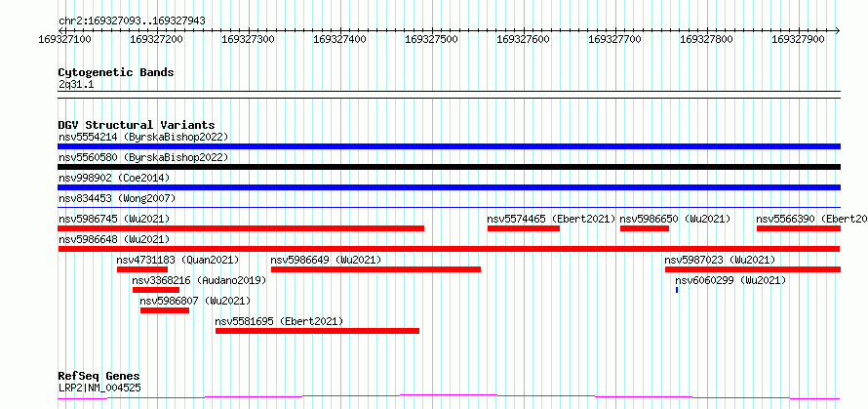Image resolution: width=868 pixels, height=409 pixels.
Task: Open variant label nsv5566390 at right edge
Action: click(811, 219)
